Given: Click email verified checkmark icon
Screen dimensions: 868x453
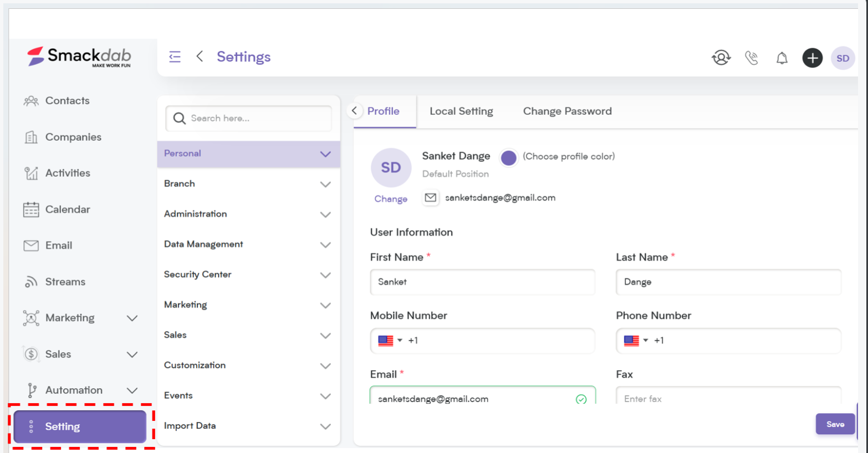Looking at the screenshot, I should pyautogui.click(x=581, y=399).
